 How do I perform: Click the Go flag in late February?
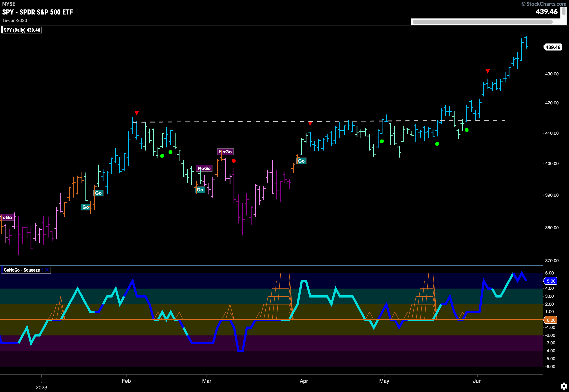tap(200, 190)
